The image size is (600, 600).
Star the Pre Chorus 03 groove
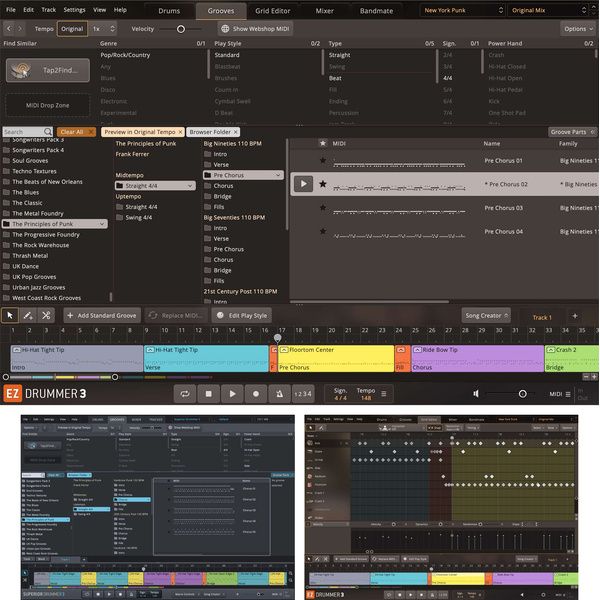pyautogui.click(x=323, y=208)
